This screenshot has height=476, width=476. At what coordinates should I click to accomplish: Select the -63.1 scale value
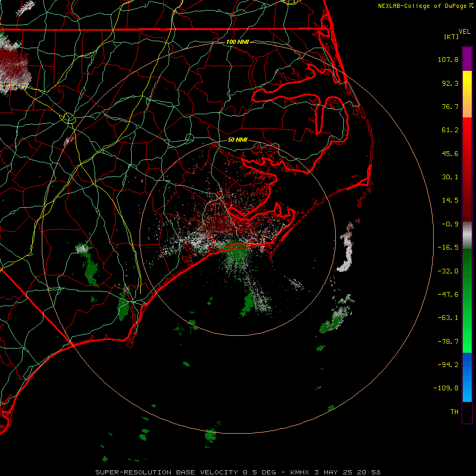click(448, 318)
